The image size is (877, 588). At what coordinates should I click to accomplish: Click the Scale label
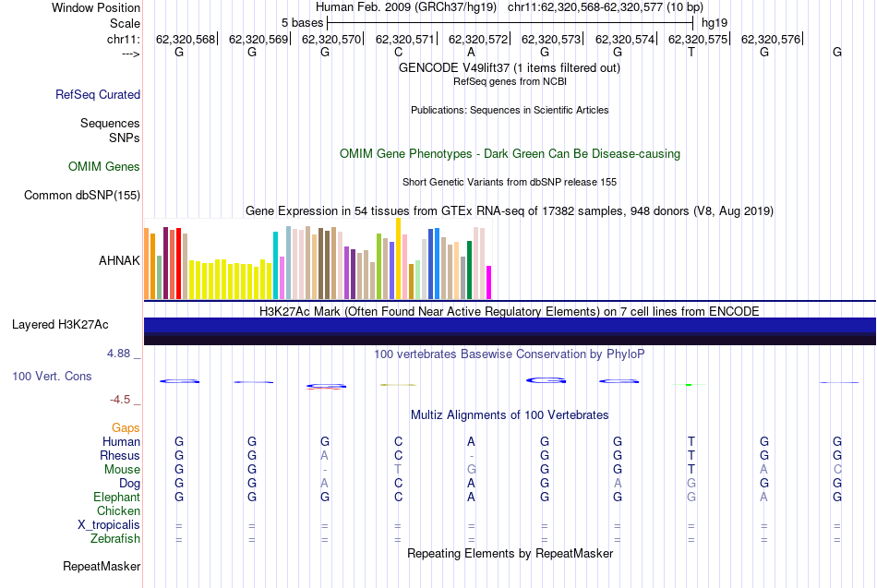(x=125, y=23)
